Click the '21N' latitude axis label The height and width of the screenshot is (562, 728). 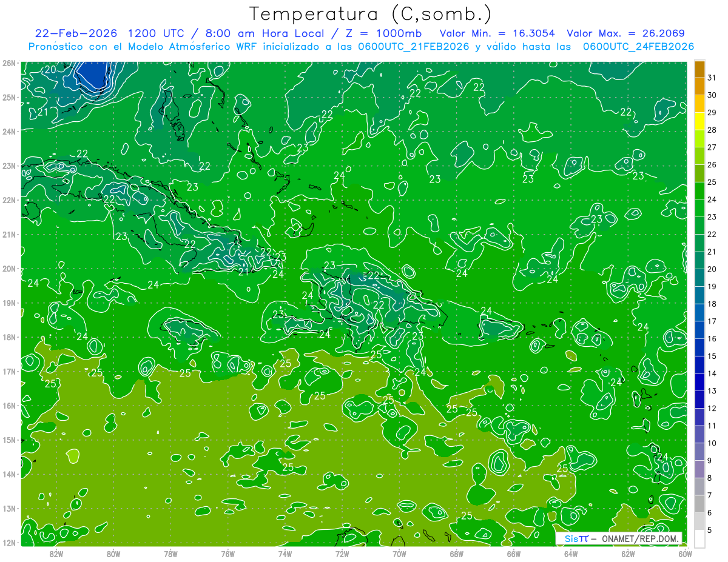click(9, 234)
